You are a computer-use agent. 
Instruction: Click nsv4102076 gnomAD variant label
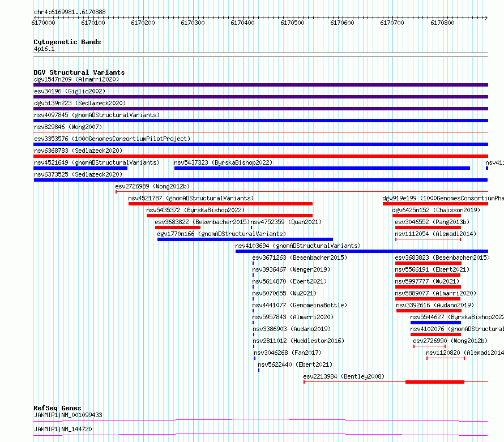457,329
